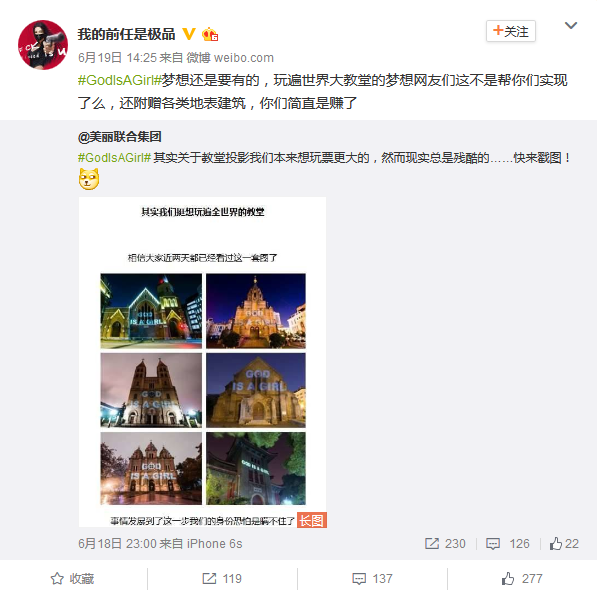Click the repost icon showing 119
This screenshot has height=591, width=597.
pos(222,579)
